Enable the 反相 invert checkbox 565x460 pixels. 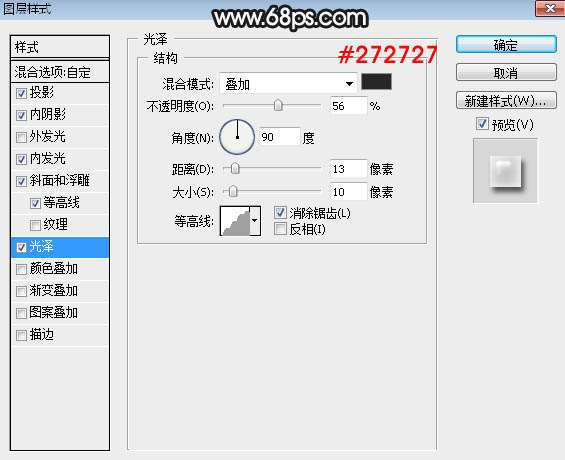pos(280,229)
